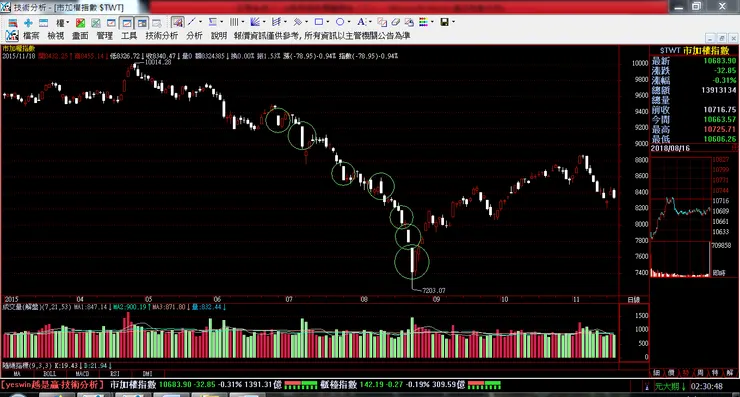Image resolution: width=740 pixels, height=397 pixels.
Task: Click the application logo icon beside 檔案
Action: tap(12, 35)
